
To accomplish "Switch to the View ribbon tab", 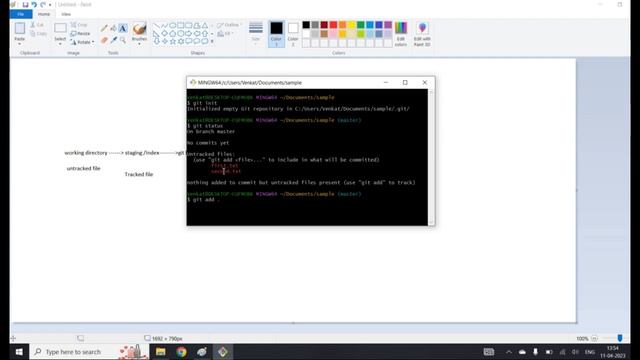I will point(66,14).
